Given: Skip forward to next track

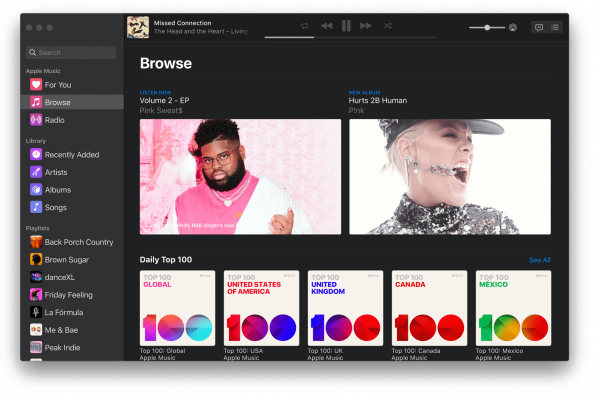Looking at the screenshot, I should pyautogui.click(x=366, y=26).
